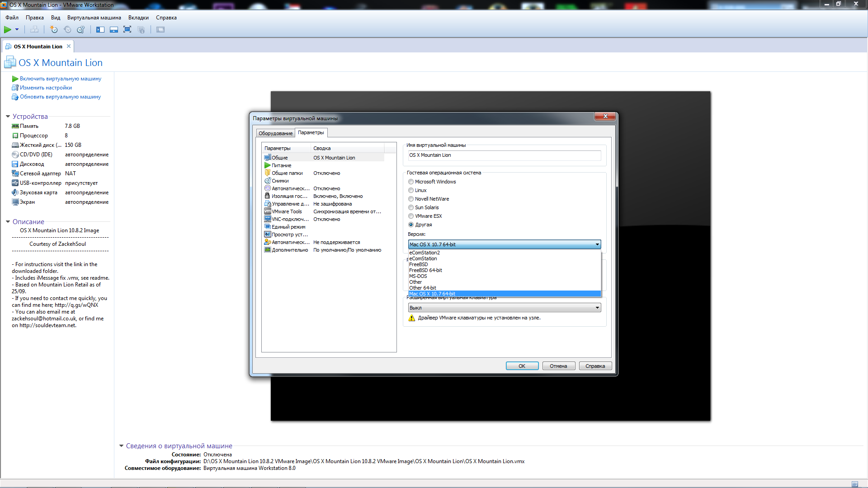The image size is (868, 488).
Task: Switch to the Оборудование tab
Action: pyautogui.click(x=275, y=133)
